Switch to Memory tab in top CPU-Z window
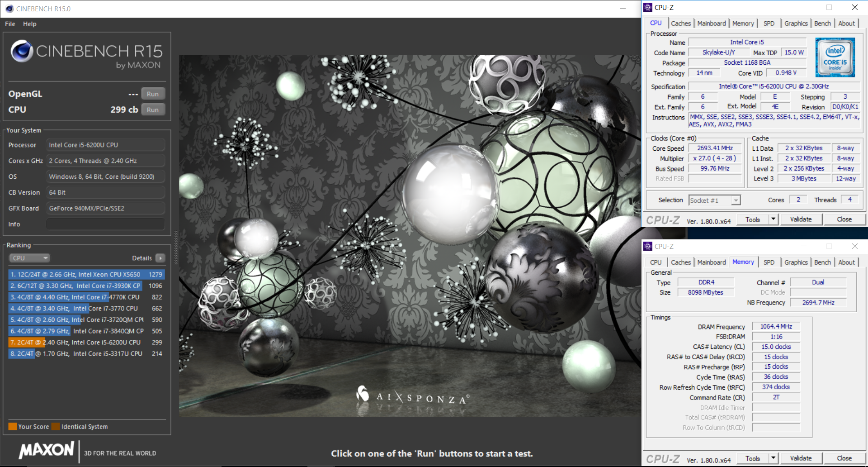 coord(743,24)
